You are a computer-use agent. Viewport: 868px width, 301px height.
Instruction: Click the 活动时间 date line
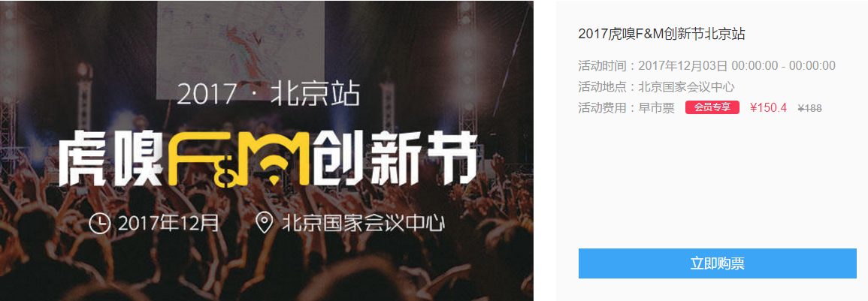tap(707, 66)
